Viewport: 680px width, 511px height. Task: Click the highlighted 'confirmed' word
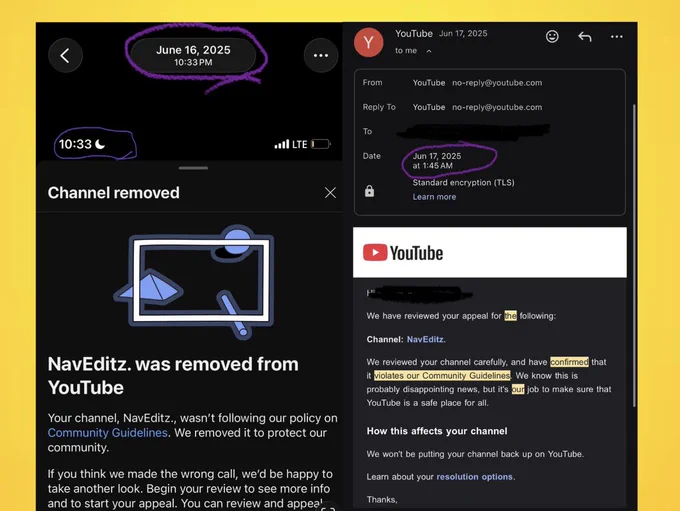click(x=569, y=362)
